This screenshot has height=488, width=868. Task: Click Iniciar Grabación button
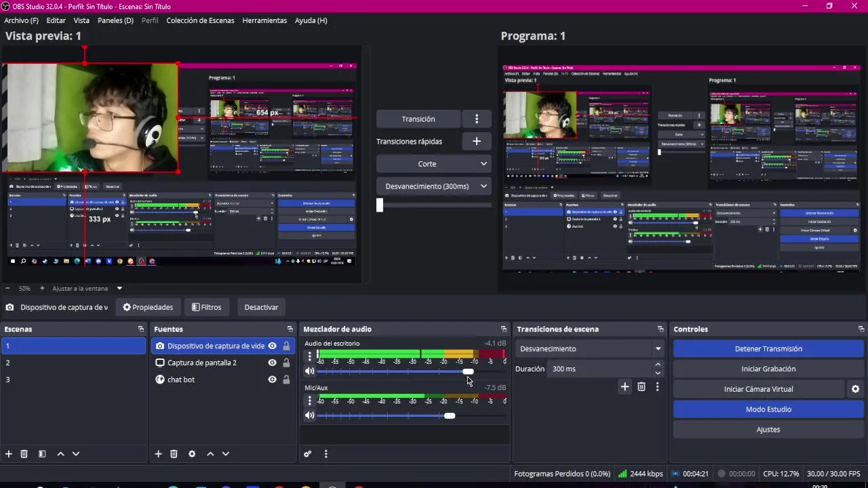tap(768, 369)
